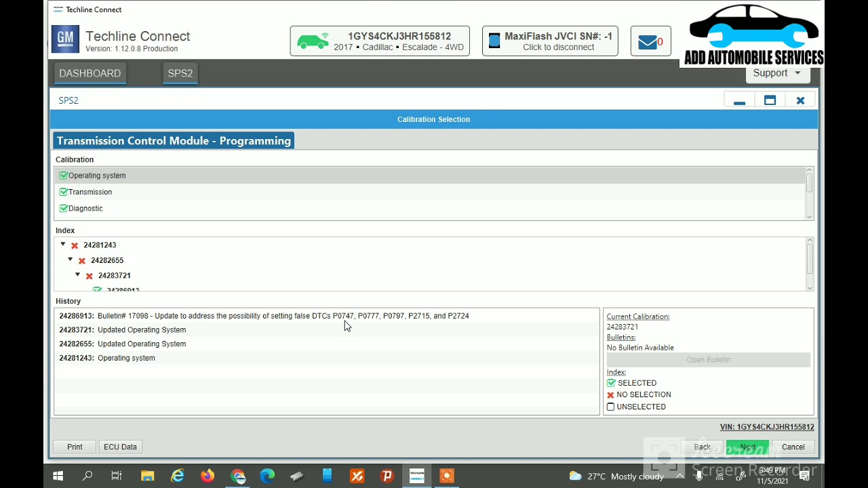Open the blue device app on taskbar

(327, 476)
